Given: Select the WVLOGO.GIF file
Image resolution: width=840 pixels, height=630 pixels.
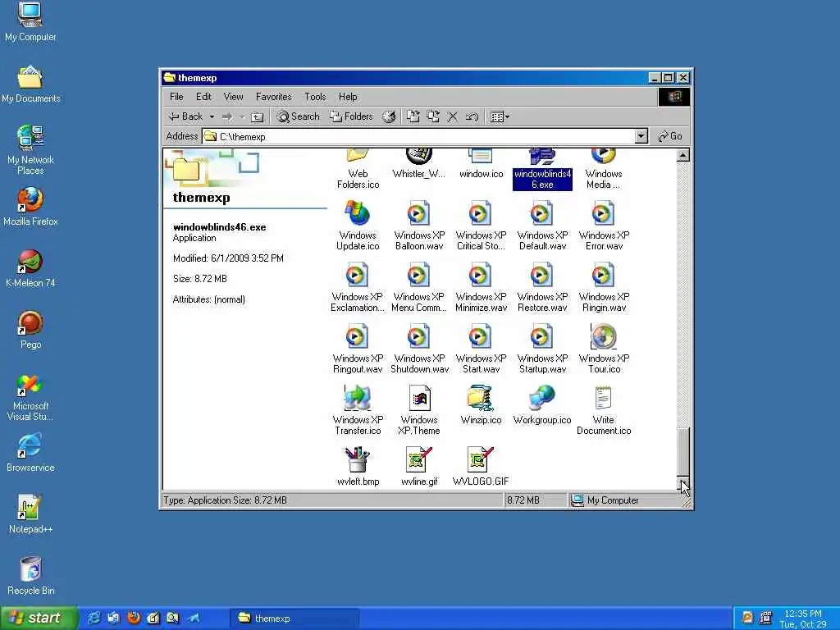Looking at the screenshot, I should (481, 467).
